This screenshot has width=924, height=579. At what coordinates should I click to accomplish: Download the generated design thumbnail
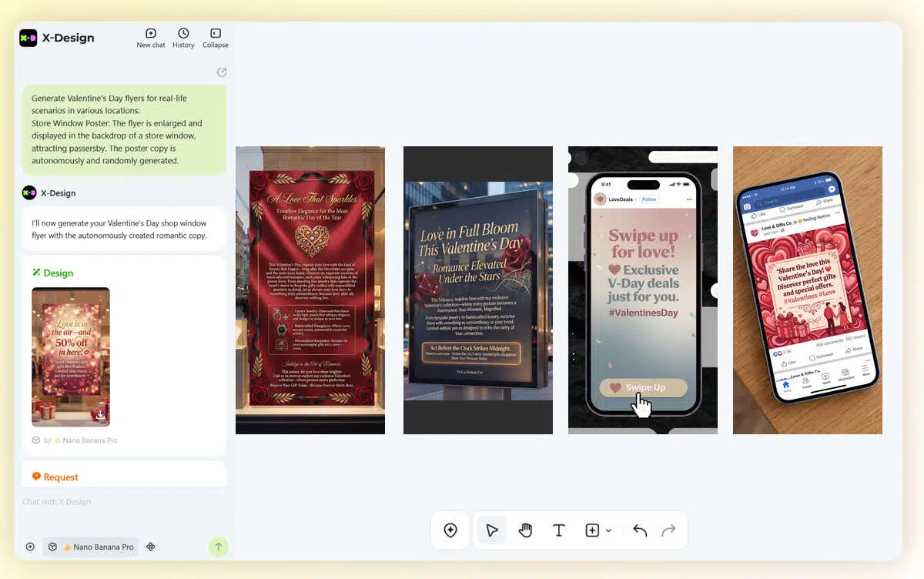pyautogui.click(x=100, y=416)
